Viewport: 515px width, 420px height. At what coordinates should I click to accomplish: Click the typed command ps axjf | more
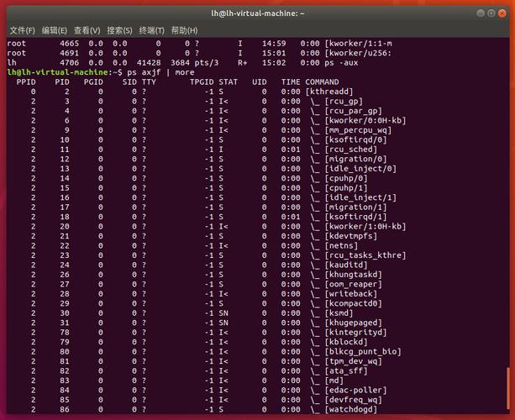tap(160, 72)
